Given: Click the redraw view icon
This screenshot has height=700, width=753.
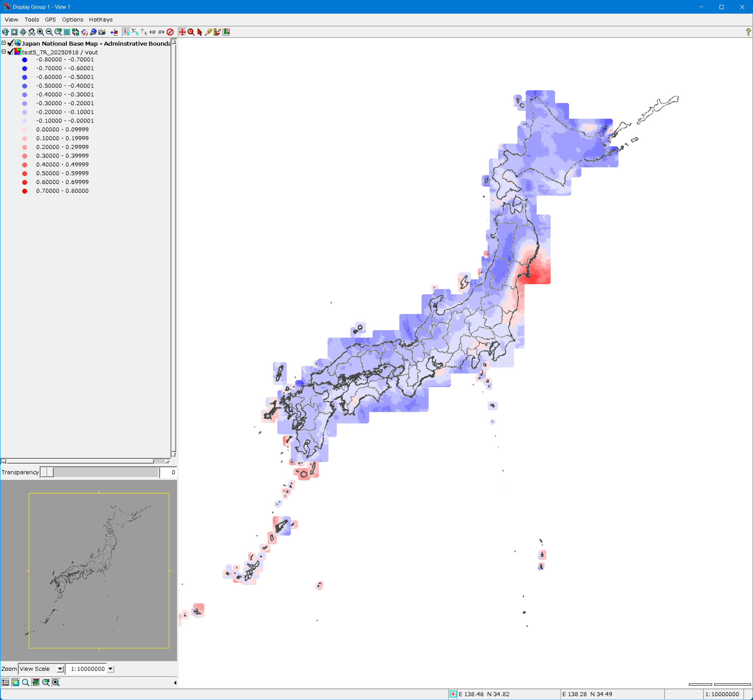Looking at the screenshot, I should tap(5, 32).
